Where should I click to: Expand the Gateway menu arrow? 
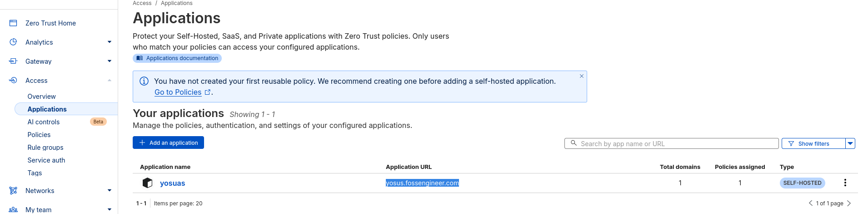[109, 61]
